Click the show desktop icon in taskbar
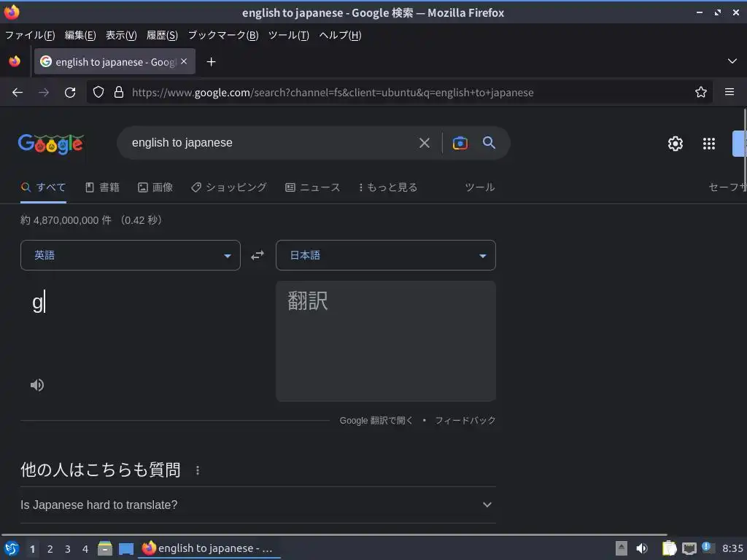The width and height of the screenshot is (747, 560). click(x=125, y=548)
